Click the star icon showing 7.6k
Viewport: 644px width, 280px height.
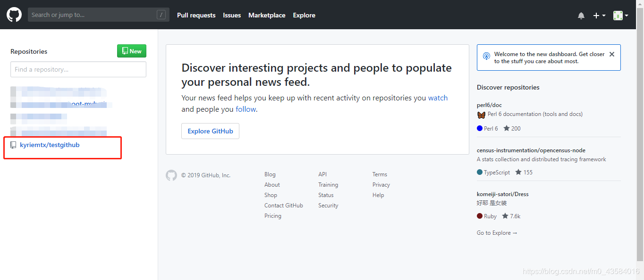(x=505, y=216)
